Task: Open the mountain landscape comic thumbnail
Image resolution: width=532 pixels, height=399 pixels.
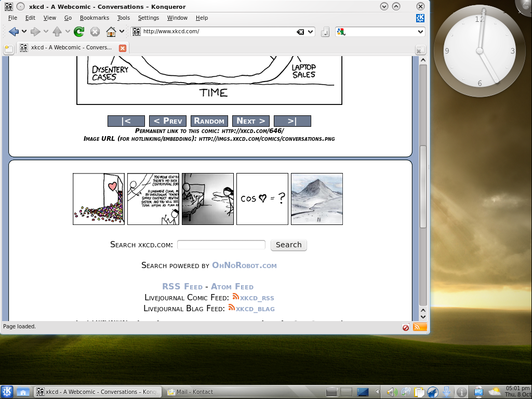Action: (316, 199)
